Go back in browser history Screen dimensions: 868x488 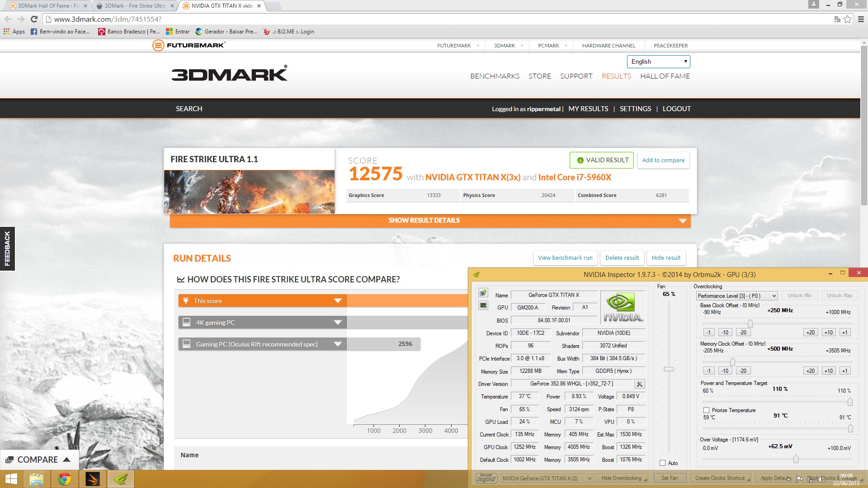coord(8,19)
